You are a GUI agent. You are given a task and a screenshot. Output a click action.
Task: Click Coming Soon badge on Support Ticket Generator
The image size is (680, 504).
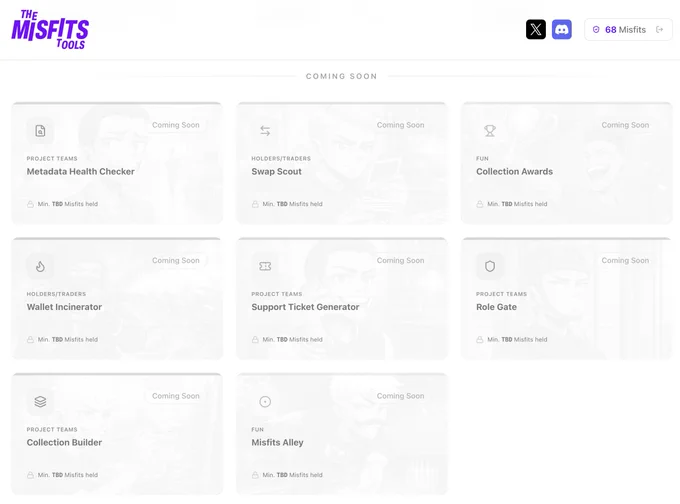point(400,260)
